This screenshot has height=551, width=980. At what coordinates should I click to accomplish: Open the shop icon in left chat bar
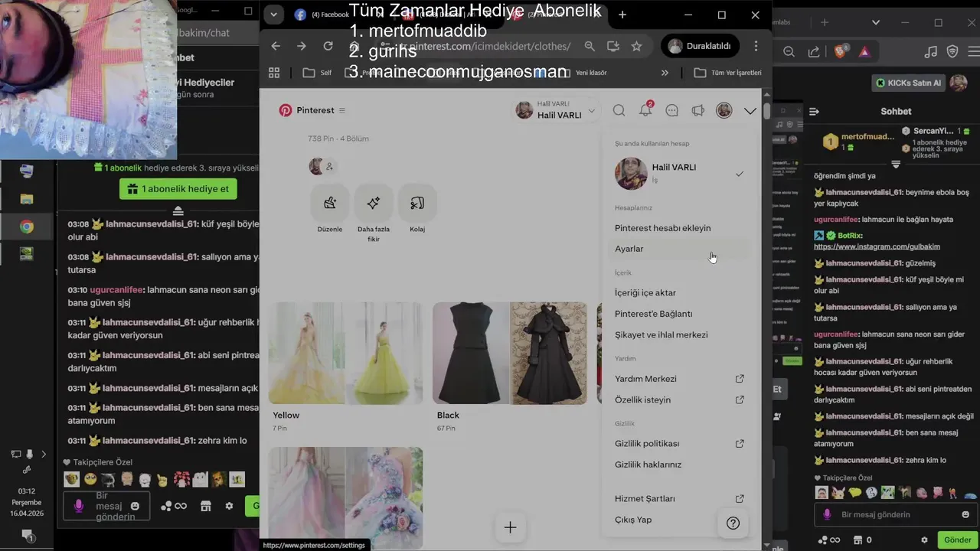click(205, 506)
